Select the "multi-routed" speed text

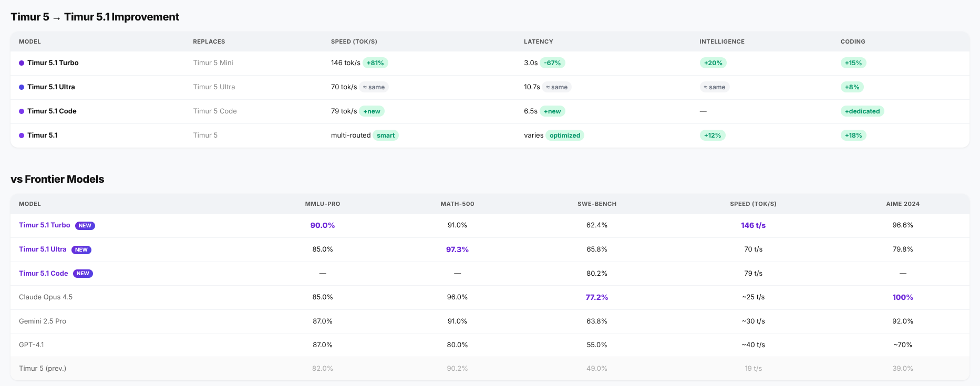(351, 135)
